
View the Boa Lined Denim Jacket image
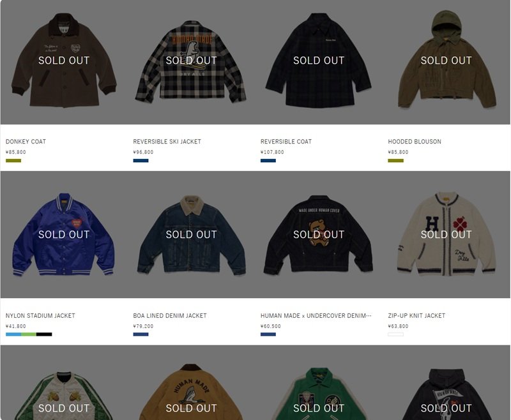point(191,234)
